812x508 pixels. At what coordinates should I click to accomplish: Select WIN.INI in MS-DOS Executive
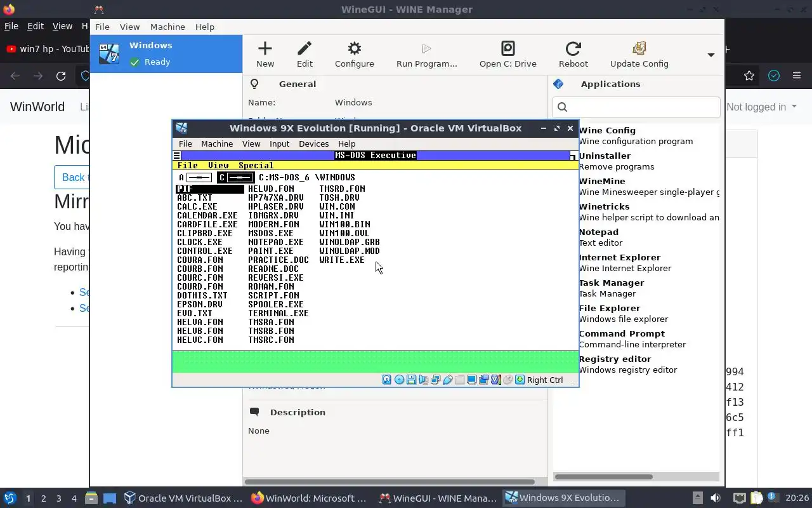pyautogui.click(x=337, y=215)
